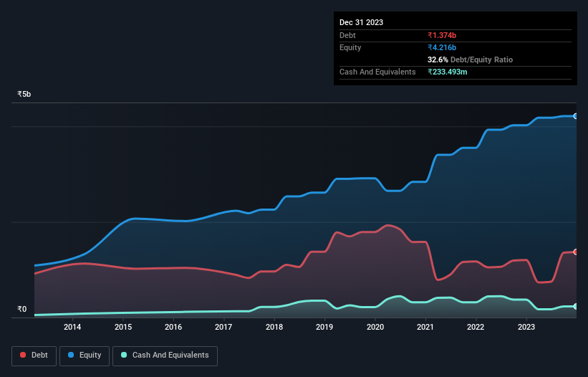Screen dimensions: 588x377
Task: Click the 2018 axis label
Action: 274,327
